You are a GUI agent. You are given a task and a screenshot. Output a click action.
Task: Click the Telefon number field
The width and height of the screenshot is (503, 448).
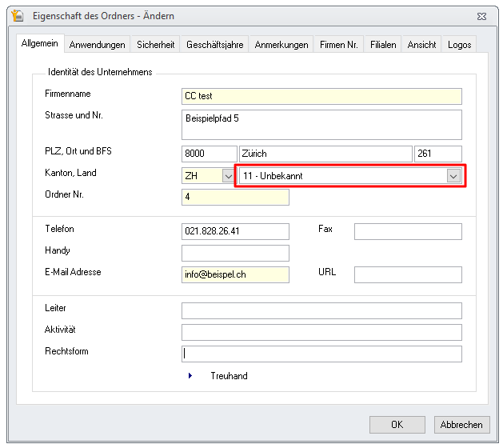tap(235, 232)
